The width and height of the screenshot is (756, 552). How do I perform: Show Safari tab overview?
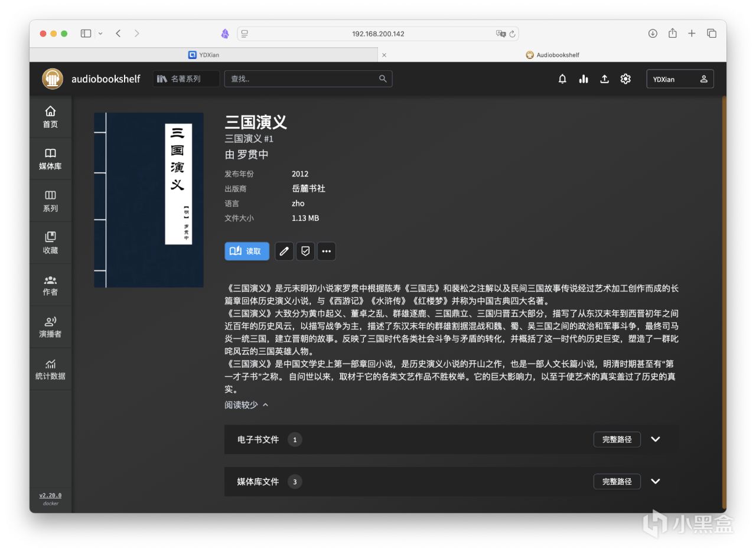tap(712, 34)
